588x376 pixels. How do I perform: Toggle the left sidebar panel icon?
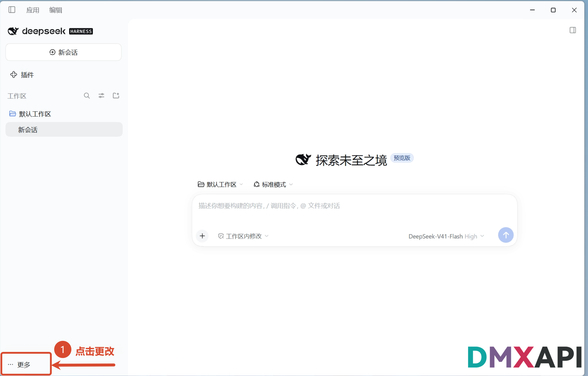pyautogui.click(x=12, y=10)
